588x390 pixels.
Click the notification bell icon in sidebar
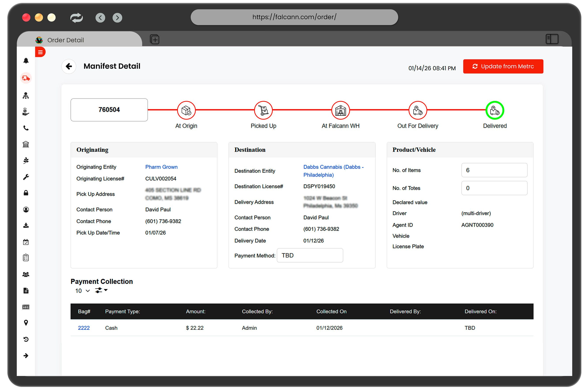tap(26, 61)
